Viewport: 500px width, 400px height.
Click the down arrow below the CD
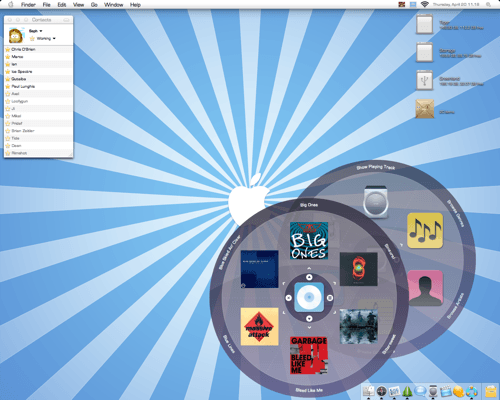tap(309, 318)
